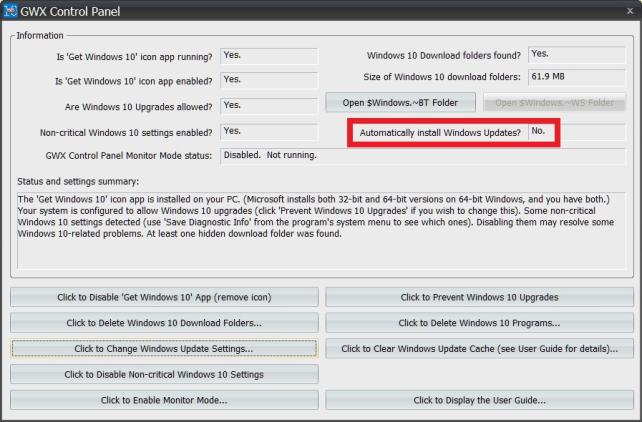The height and width of the screenshot is (422, 642).
Task: Open the $Windows.~BT Folder
Action: [400, 102]
